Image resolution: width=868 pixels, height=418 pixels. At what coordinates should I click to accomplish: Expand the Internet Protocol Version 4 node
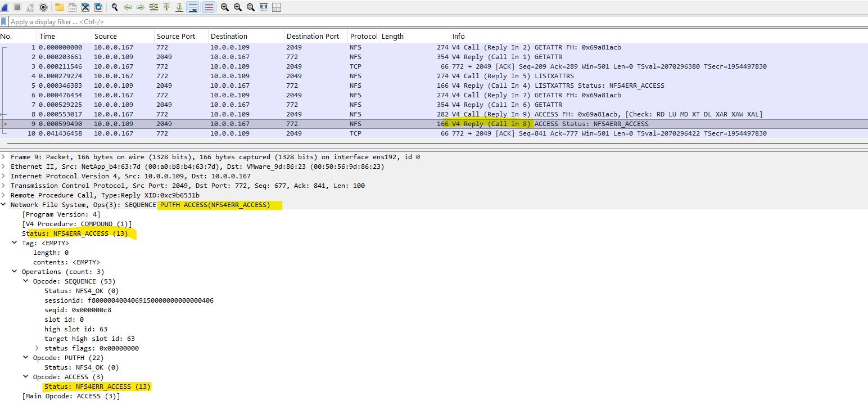(x=4, y=176)
